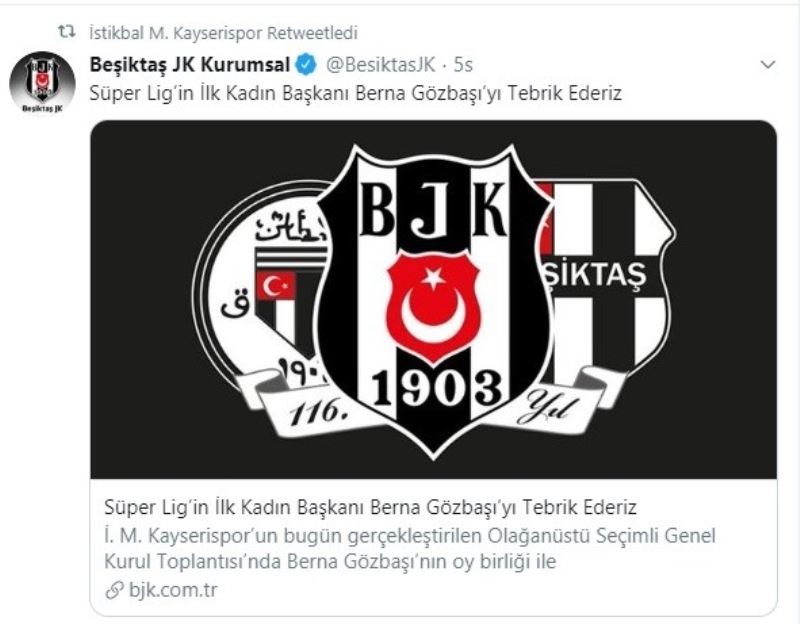This screenshot has width=800, height=624.
Task: Click the 116. Yıl ribbon banner
Action: 434,406
